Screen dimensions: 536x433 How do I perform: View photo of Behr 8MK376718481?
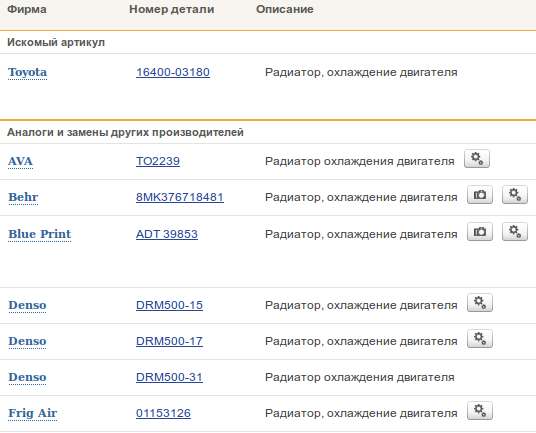[480, 195]
